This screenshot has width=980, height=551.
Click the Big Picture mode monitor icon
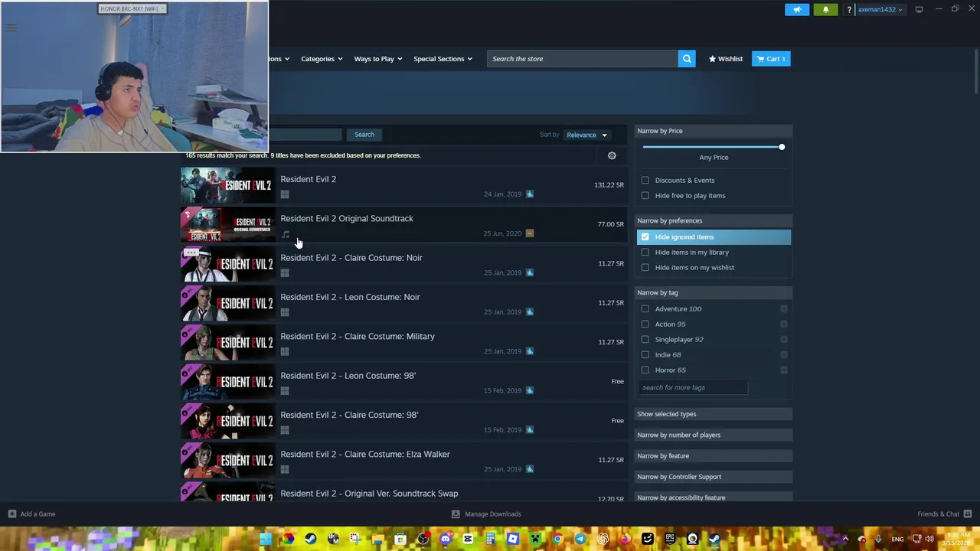[919, 9]
